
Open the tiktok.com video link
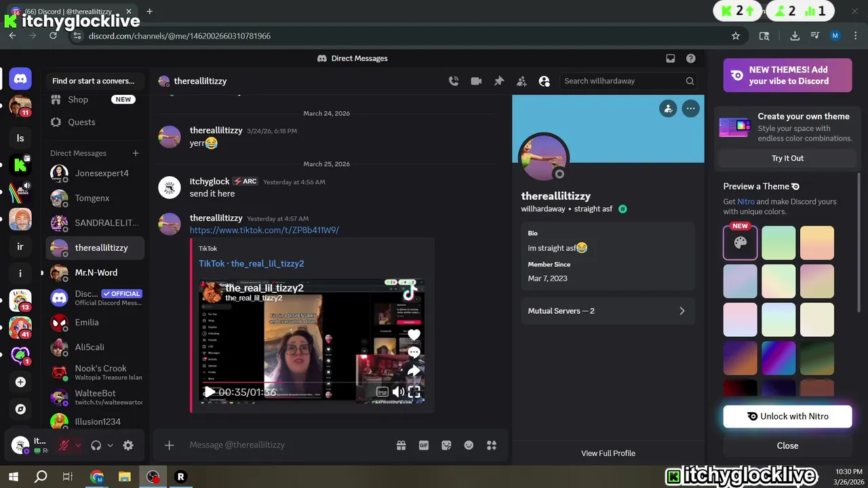click(264, 230)
